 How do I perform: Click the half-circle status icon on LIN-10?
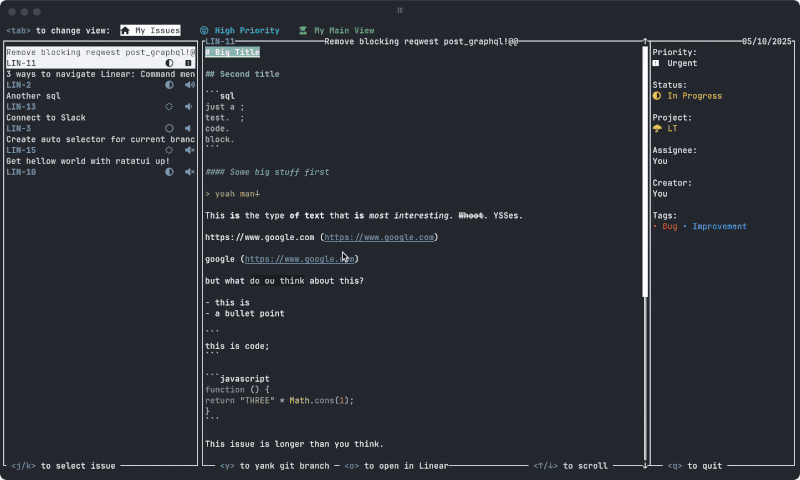(x=169, y=172)
